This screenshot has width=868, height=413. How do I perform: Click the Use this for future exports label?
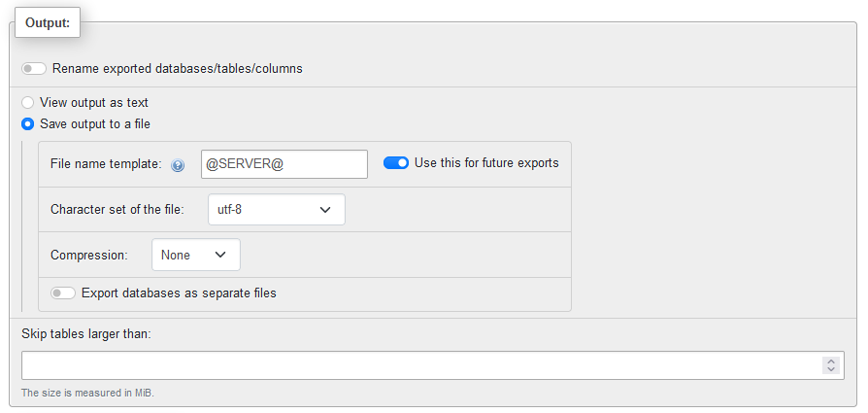tap(486, 163)
